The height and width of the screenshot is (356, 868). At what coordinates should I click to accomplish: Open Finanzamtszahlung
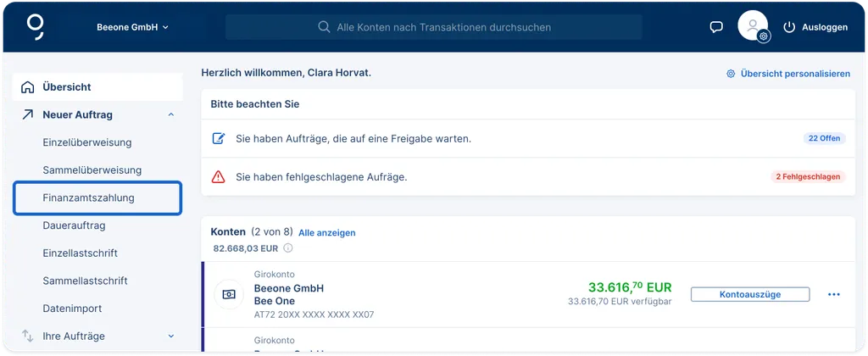pyautogui.click(x=97, y=197)
